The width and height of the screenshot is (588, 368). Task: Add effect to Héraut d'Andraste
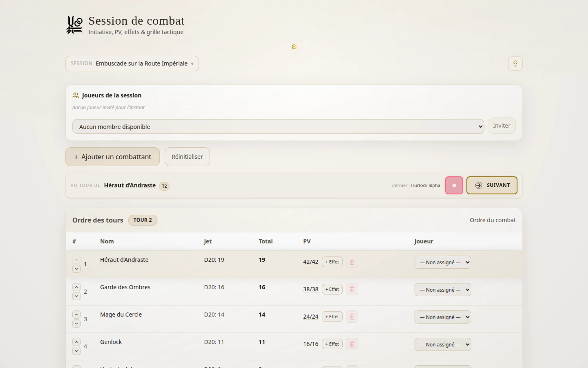[x=332, y=262]
